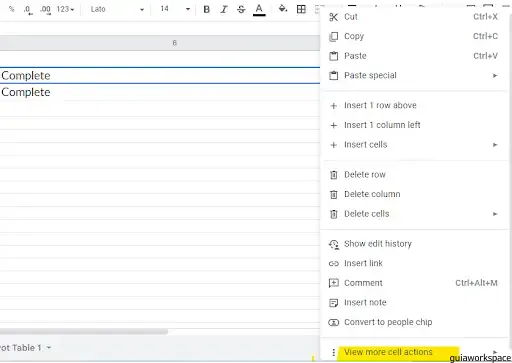This screenshot has height=363, width=512.
Task: Click trash icon beside Delete cells
Action: pos(334,214)
